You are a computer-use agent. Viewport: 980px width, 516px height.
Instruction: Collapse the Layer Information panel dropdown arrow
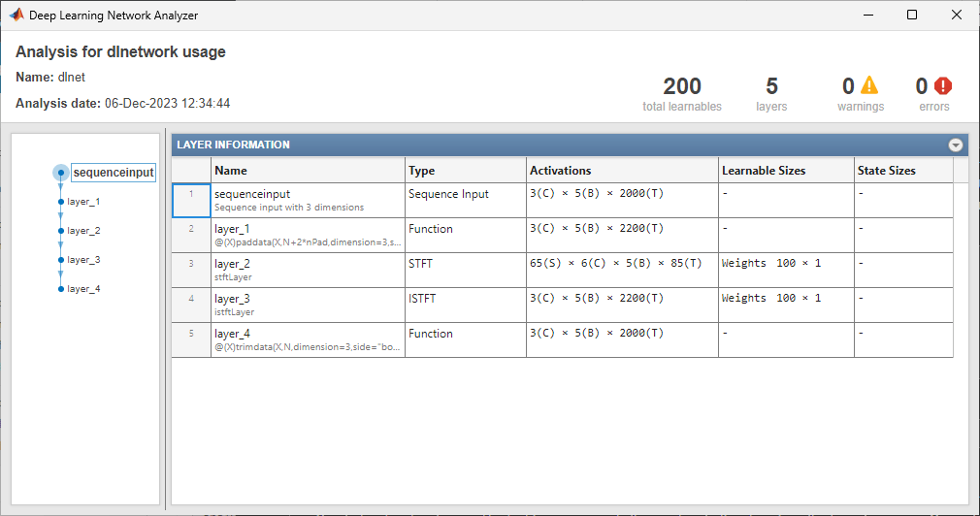[x=955, y=145]
